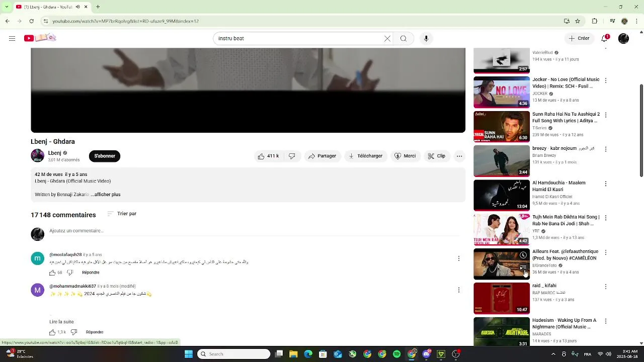
Task: Open the Windows Start menu
Action: click(189, 354)
